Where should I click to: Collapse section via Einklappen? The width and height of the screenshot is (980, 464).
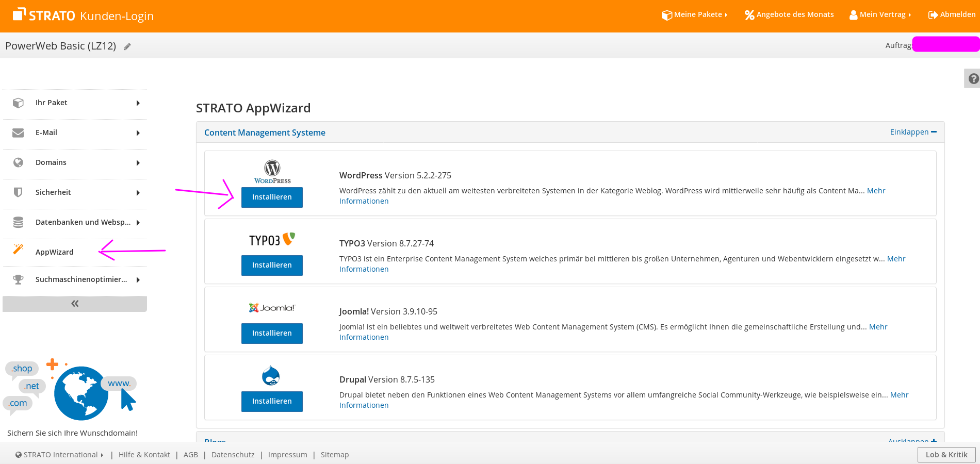(x=913, y=132)
